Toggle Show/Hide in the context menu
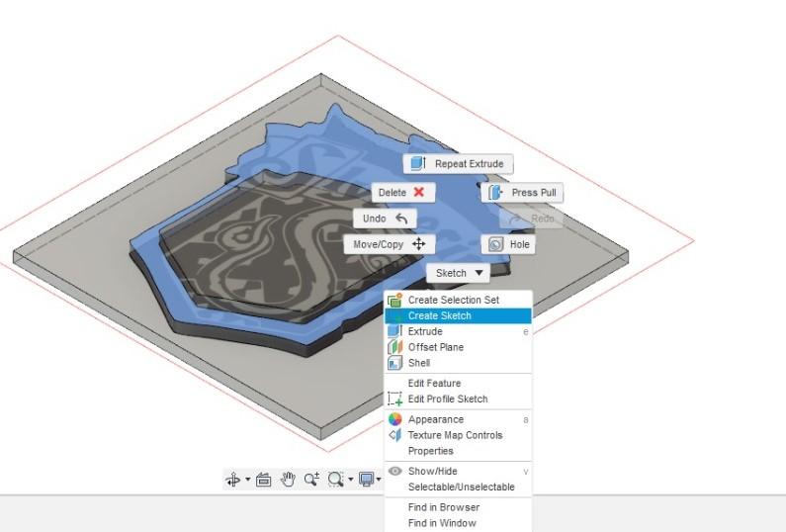 tap(458, 472)
